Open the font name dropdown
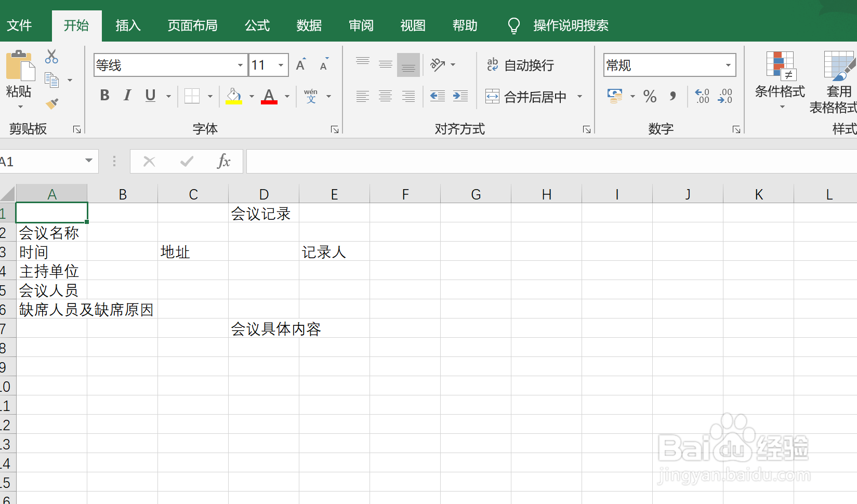This screenshot has height=504, width=857. pyautogui.click(x=240, y=65)
